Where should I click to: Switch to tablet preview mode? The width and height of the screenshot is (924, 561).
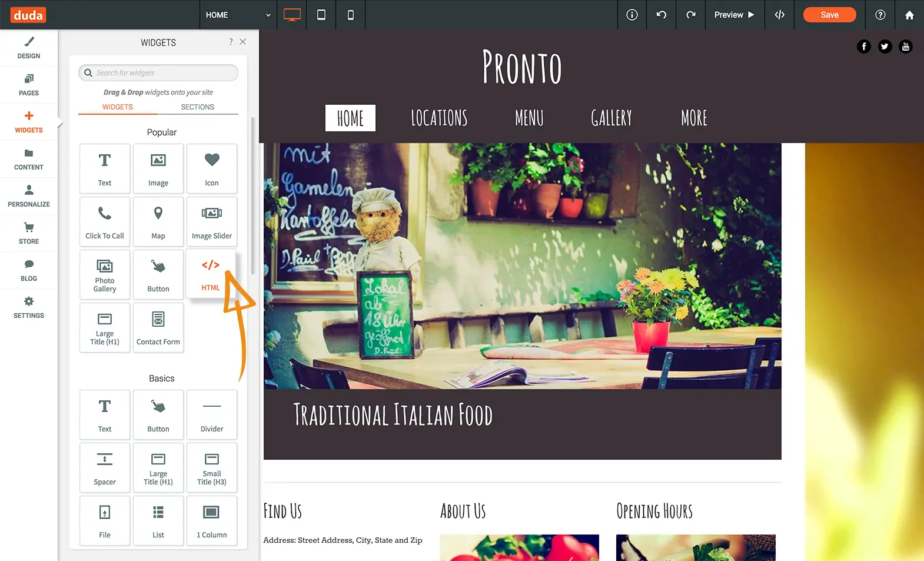(321, 15)
